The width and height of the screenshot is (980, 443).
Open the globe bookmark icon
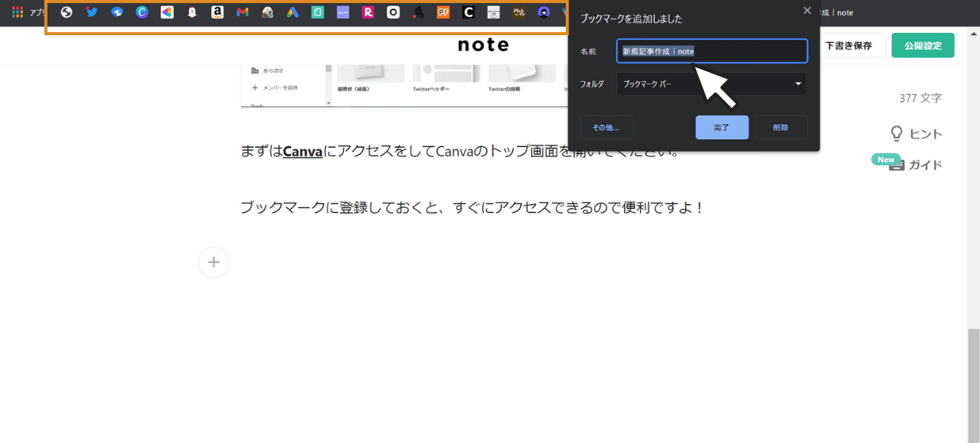[x=67, y=12]
